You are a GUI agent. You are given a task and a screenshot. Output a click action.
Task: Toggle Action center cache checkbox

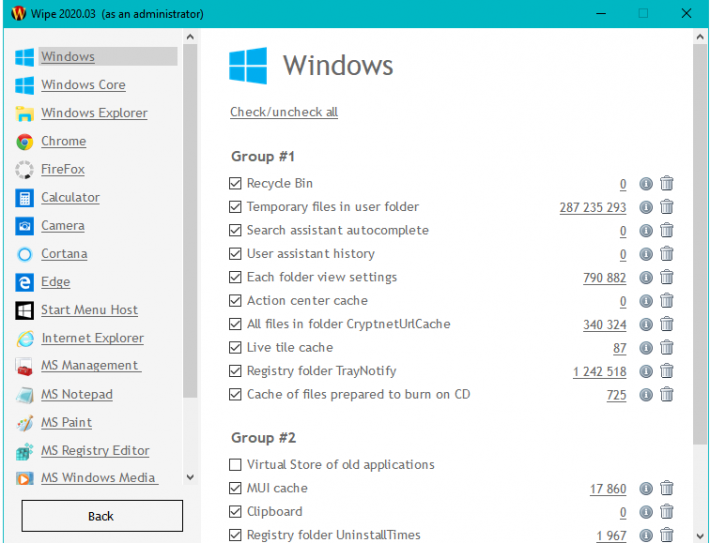tap(235, 301)
